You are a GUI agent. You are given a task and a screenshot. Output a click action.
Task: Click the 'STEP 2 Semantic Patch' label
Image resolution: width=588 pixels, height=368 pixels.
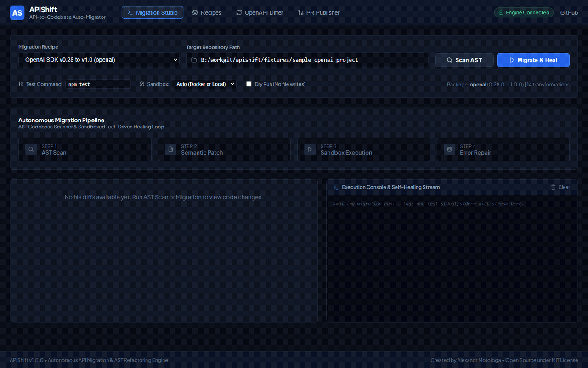click(x=202, y=149)
